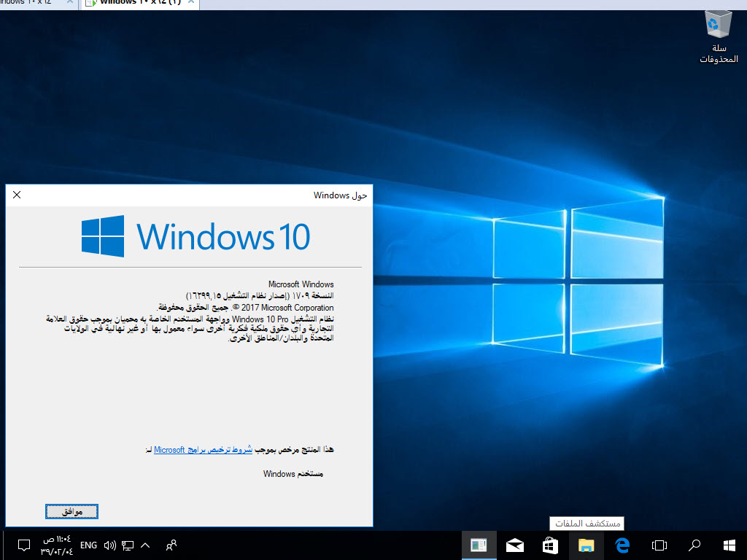Click the 'حول Windows' dialog title
The image size is (747, 560).
coord(340,195)
